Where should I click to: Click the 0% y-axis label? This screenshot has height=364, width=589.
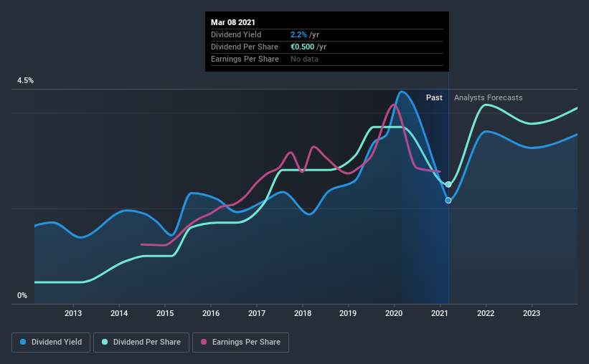point(22,296)
